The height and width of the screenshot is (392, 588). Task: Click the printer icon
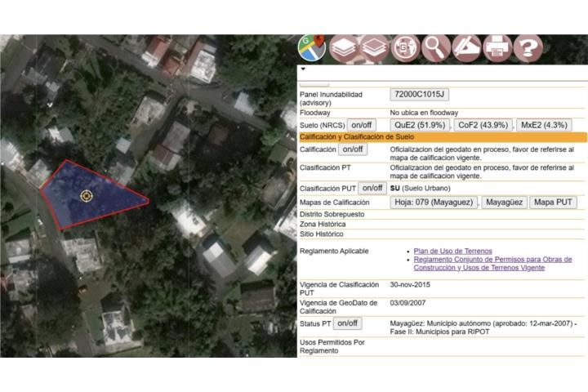[x=497, y=48]
